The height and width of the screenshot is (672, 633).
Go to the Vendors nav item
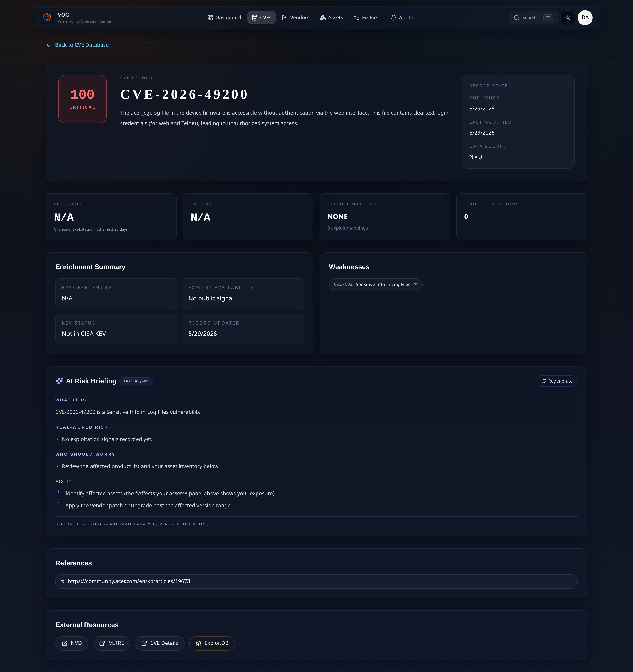296,18
